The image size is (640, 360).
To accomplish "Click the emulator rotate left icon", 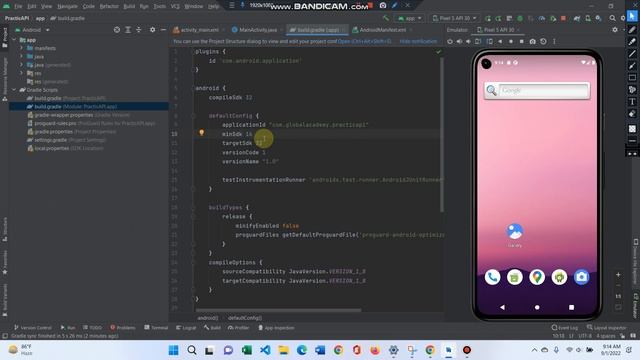I will coord(478,42).
